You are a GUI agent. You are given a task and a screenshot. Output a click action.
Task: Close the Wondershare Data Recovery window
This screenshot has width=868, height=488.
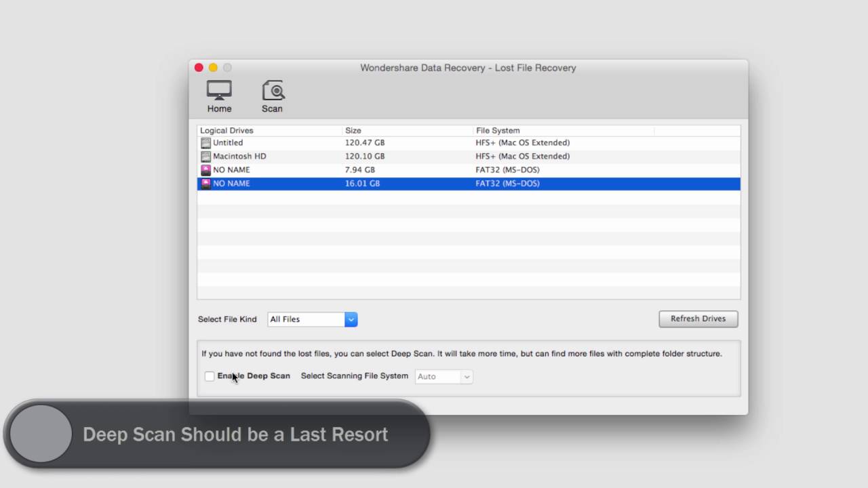coord(199,68)
